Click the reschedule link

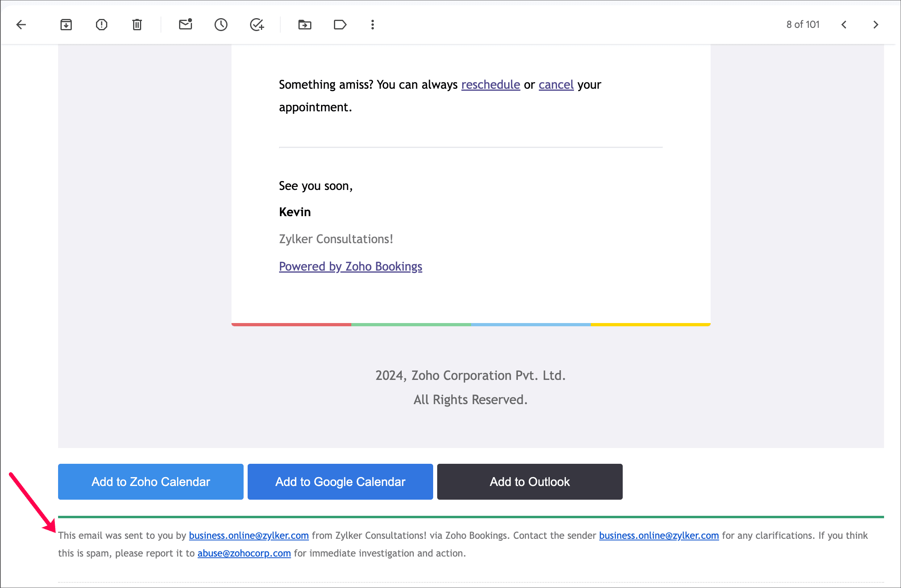click(490, 85)
